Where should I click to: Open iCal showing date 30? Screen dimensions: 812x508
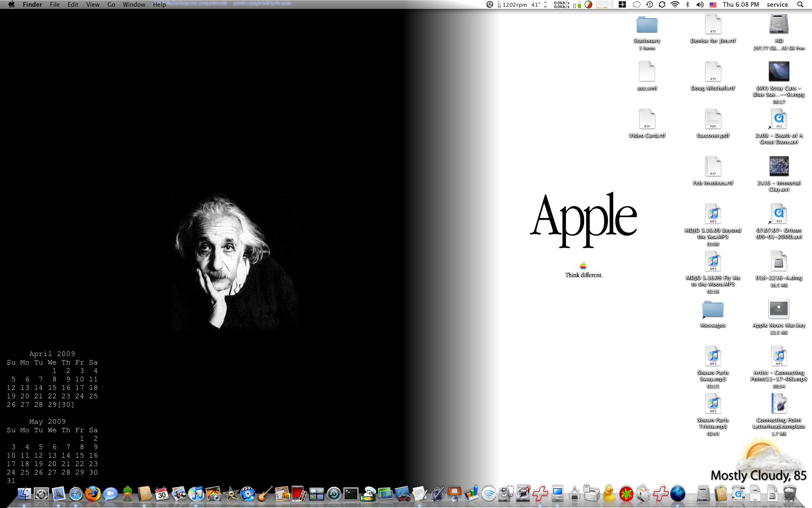click(x=162, y=494)
